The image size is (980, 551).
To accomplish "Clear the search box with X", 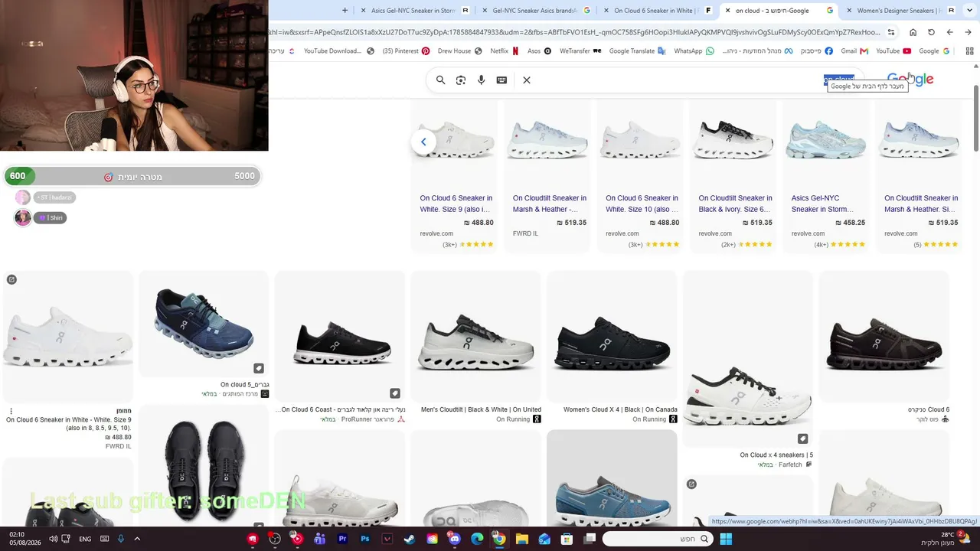I will [527, 80].
